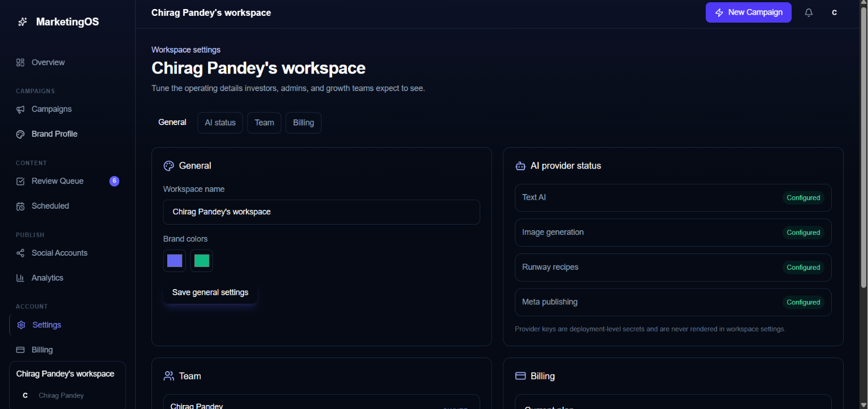
Task: Open the Review Queue page
Action: tap(67, 181)
